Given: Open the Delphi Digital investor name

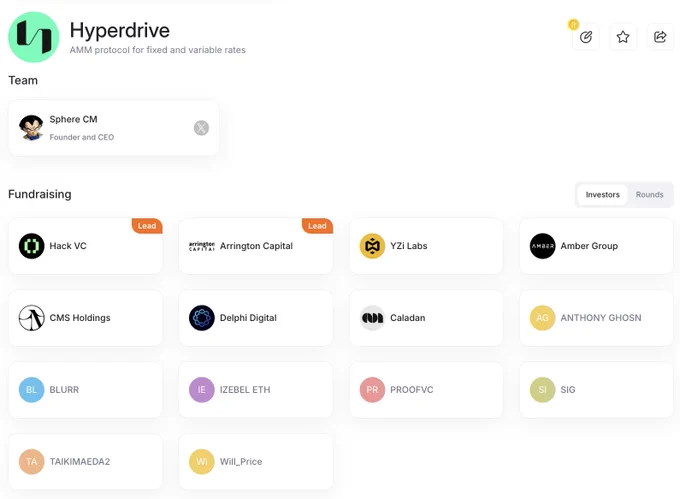Looking at the screenshot, I should point(248,318).
